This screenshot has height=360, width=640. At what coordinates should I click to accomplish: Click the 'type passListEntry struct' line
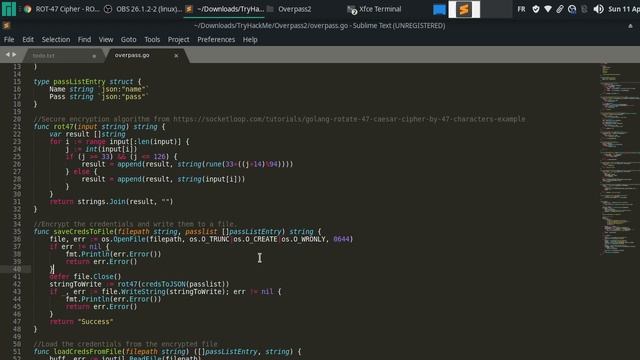point(87,82)
